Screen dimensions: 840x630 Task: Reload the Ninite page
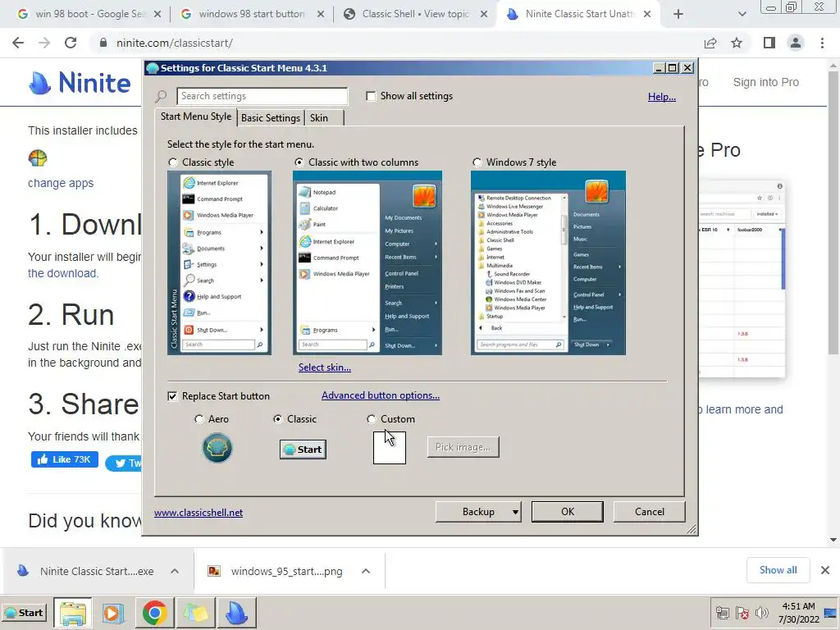(x=71, y=43)
